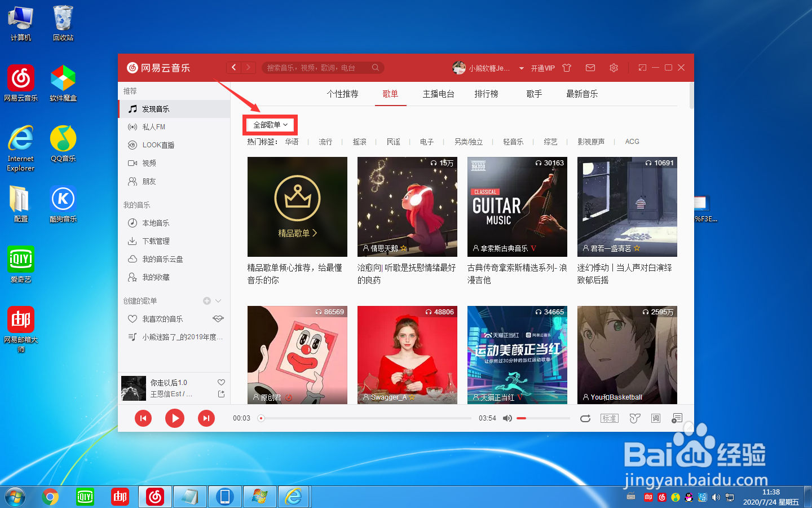
Task: Open the mail/message envelope icon
Action: [590, 67]
